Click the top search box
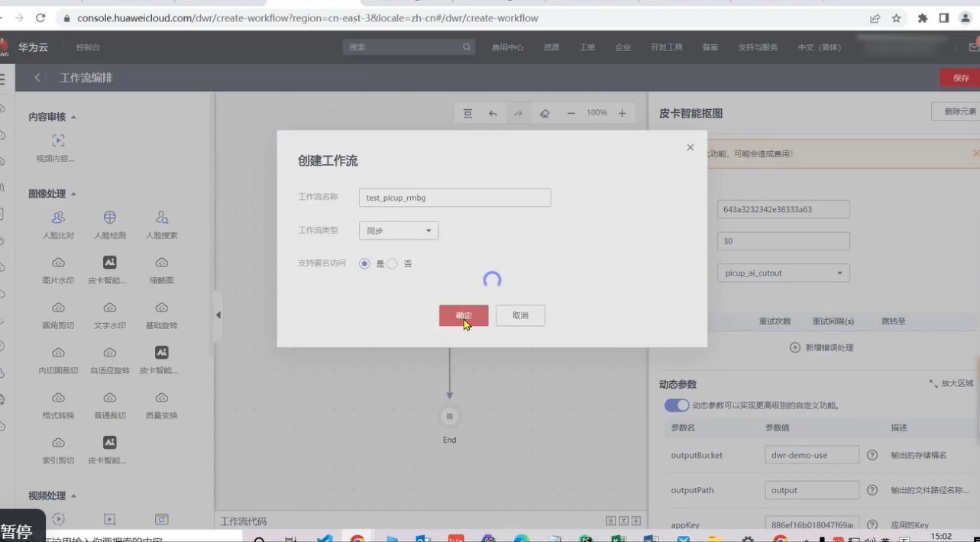This screenshot has width=980, height=542. (409, 47)
